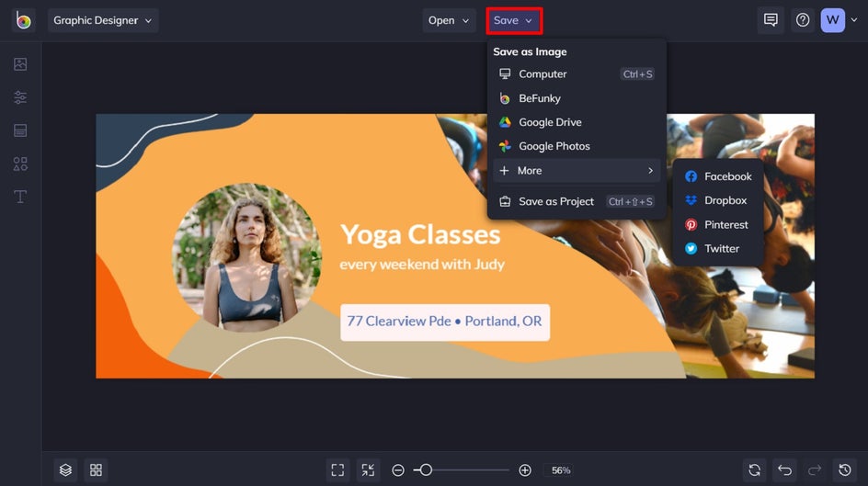Select the Yoga Classes heading text
This screenshot has width=868, height=486.
(x=420, y=234)
